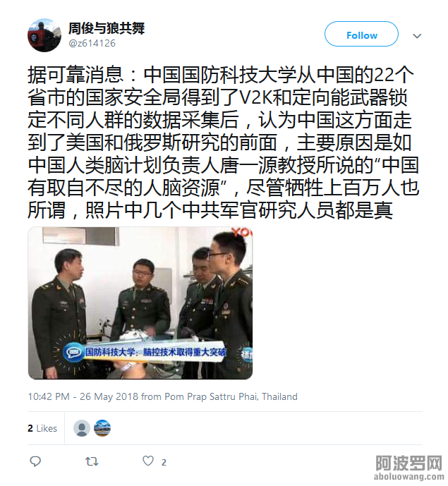
Task: Click the Follow button
Action: (361, 34)
